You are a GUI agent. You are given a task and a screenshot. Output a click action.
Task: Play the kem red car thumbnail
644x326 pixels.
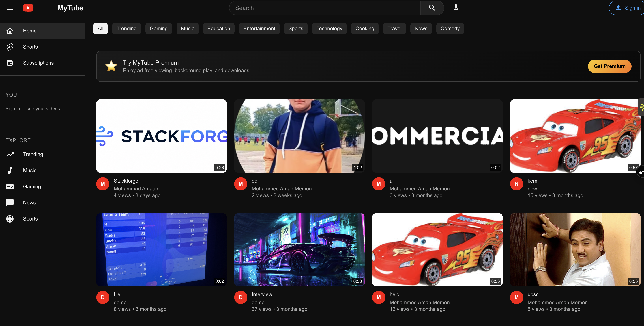575,136
